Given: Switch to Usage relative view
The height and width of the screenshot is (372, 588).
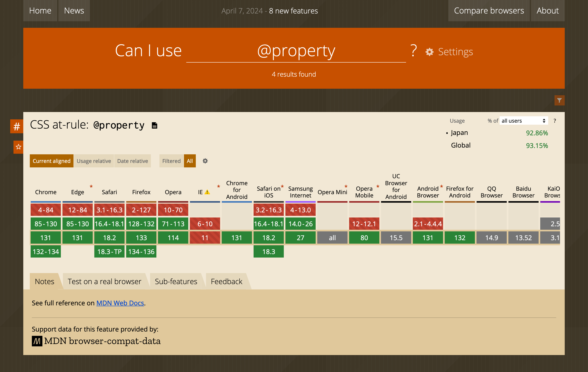Looking at the screenshot, I should 94,161.
